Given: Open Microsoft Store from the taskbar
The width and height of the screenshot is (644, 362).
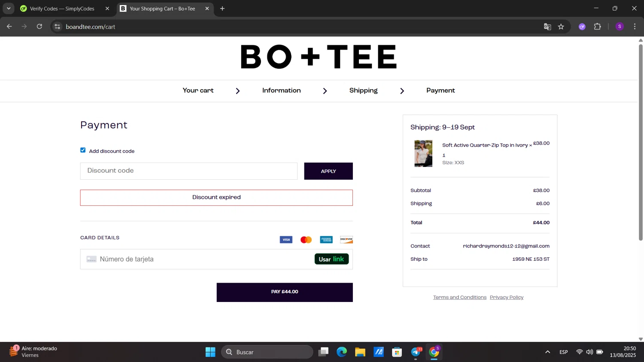Looking at the screenshot, I should click(x=397, y=352).
